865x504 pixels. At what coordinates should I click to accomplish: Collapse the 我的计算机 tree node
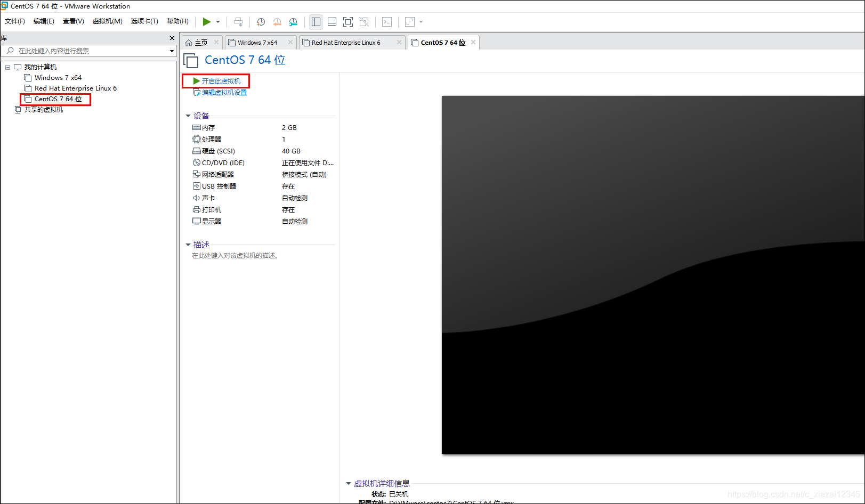pyautogui.click(x=7, y=67)
